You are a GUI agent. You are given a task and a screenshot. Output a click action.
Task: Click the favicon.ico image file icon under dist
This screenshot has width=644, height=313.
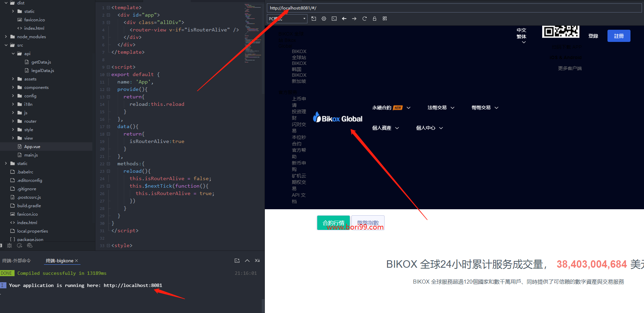20,20
